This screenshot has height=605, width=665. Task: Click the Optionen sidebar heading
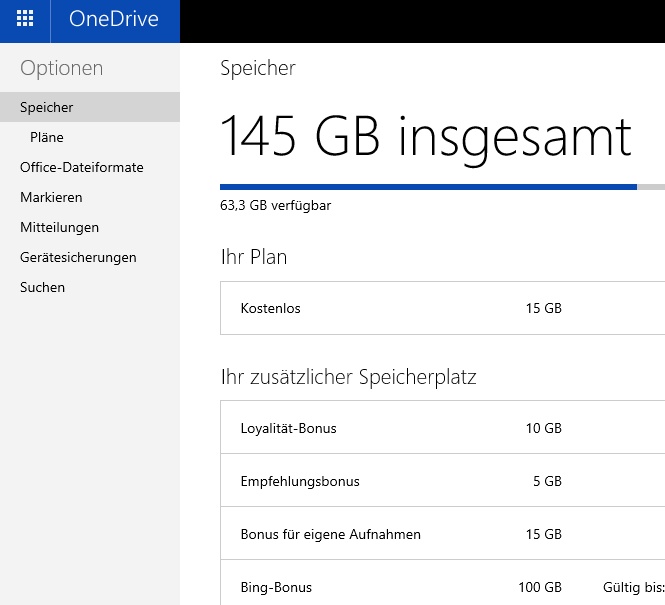click(x=61, y=68)
